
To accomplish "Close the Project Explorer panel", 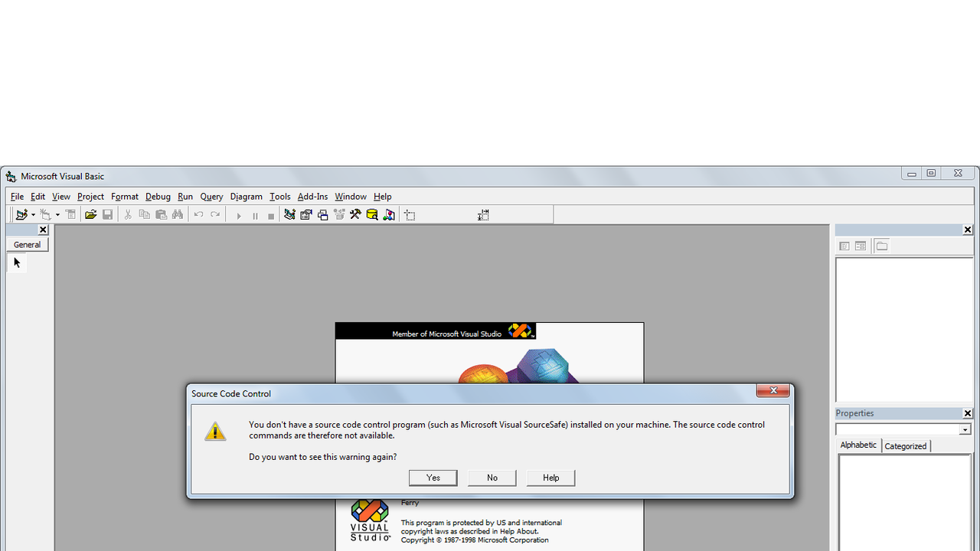I will tap(968, 230).
